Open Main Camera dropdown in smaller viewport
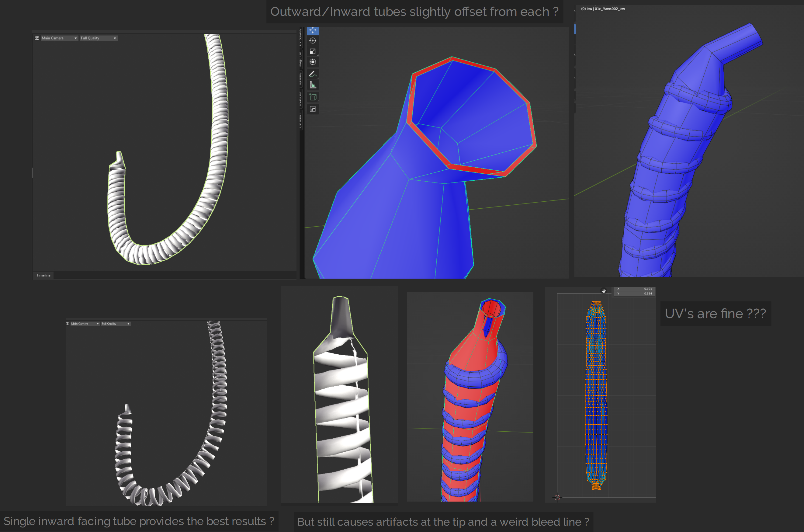Screen dimensions: 804x532 click(85, 324)
